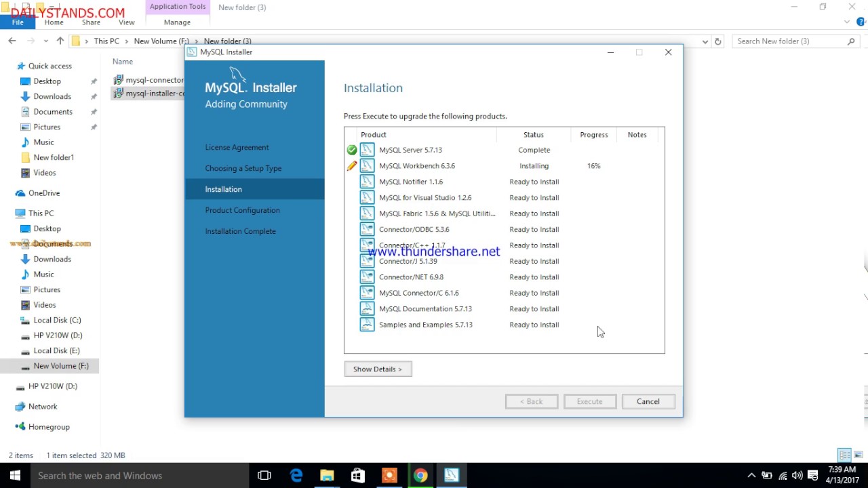The width and height of the screenshot is (868, 488).
Task: Switch to Google Chrome on the taskbar
Action: point(420,476)
